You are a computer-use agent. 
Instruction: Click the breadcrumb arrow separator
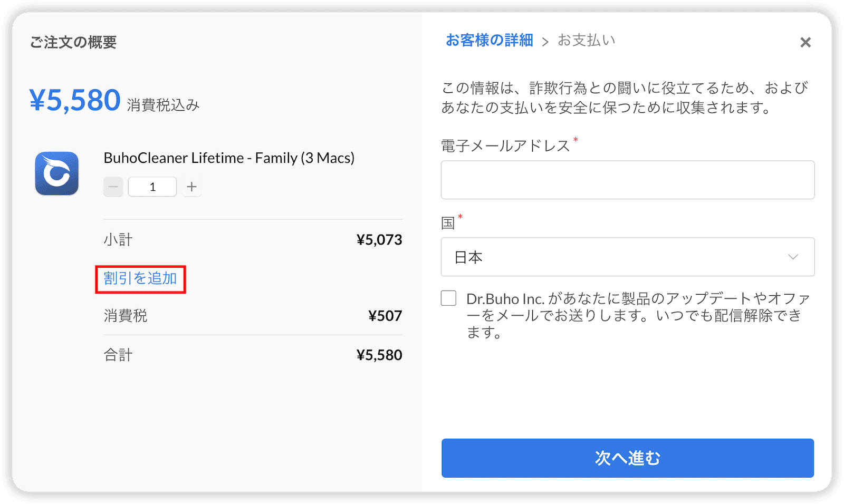pyautogui.click(x=545, y=42)
